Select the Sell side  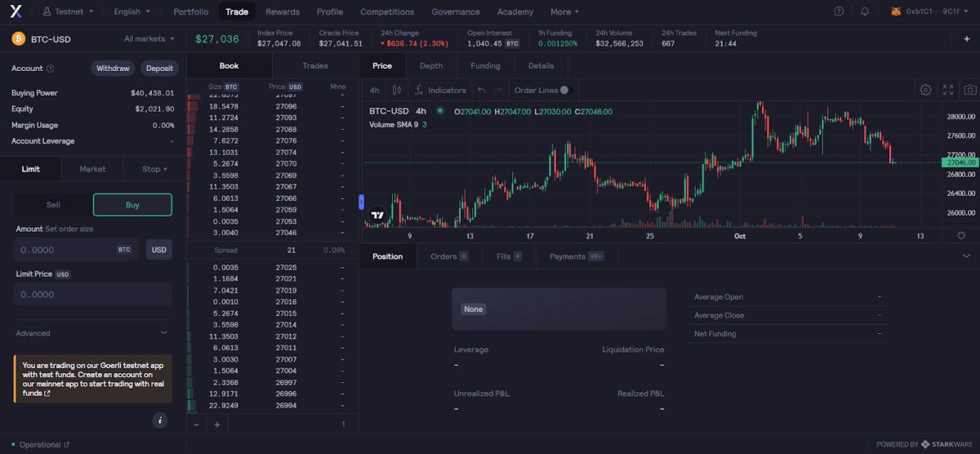[53, 205]
